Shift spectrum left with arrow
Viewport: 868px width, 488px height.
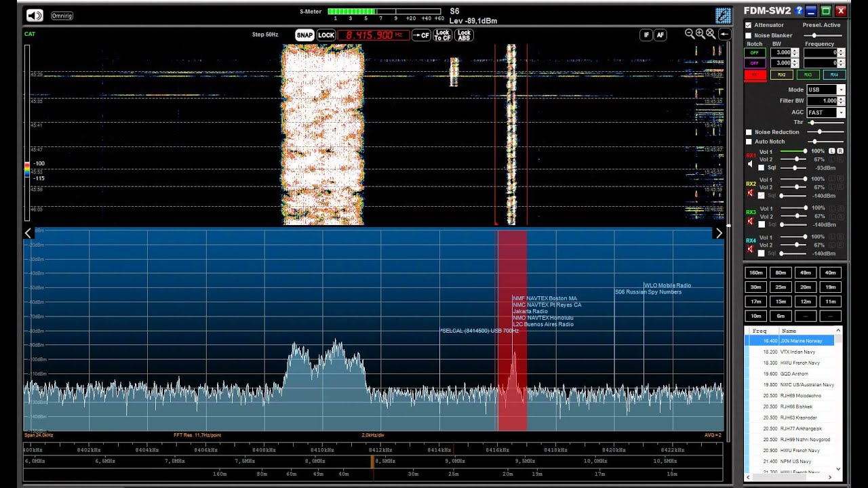28,233
